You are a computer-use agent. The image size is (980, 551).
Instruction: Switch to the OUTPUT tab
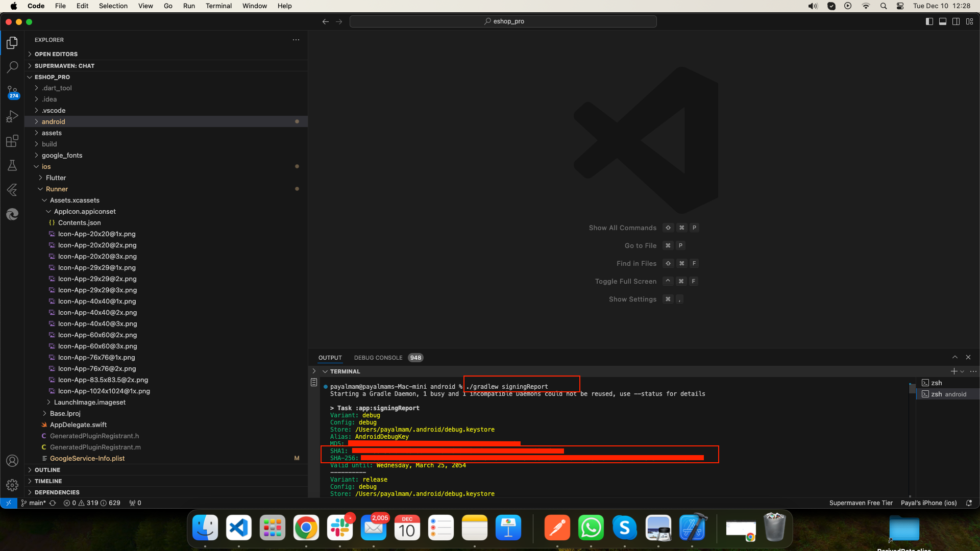330,358
